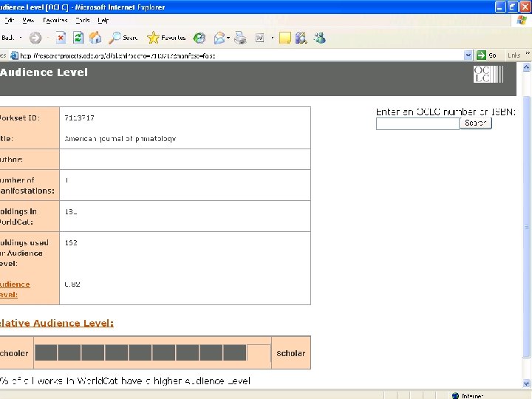Click the vertical scrollbar thumb
The image size is (532, 399).
(526, 226)
